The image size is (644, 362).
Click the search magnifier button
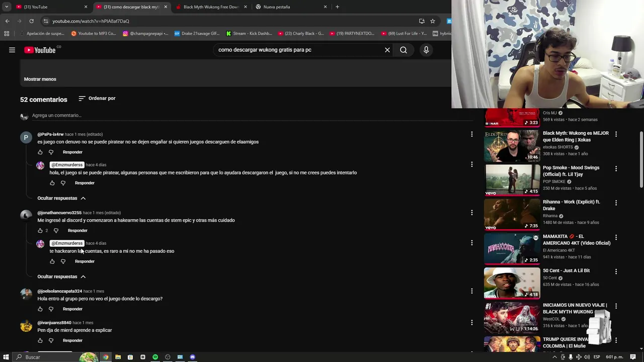(x=404, y=50)
